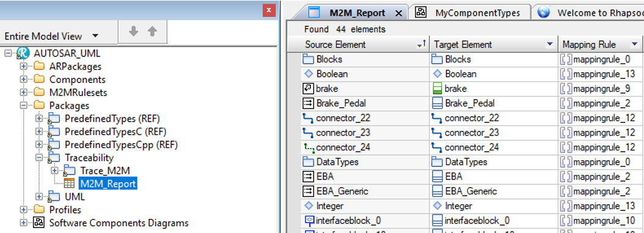The height and width of the screenshot is (233, 644).
Task: Click the Trace_M2M package icon
Action: click(69, 171)
